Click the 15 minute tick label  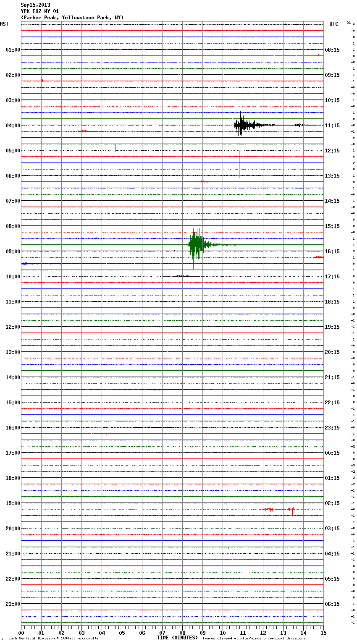coord(323,633)
